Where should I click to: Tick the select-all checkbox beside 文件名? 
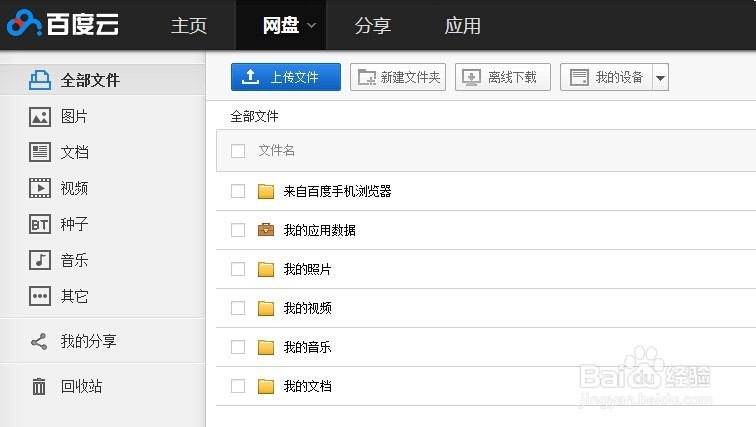coord(238,151)
